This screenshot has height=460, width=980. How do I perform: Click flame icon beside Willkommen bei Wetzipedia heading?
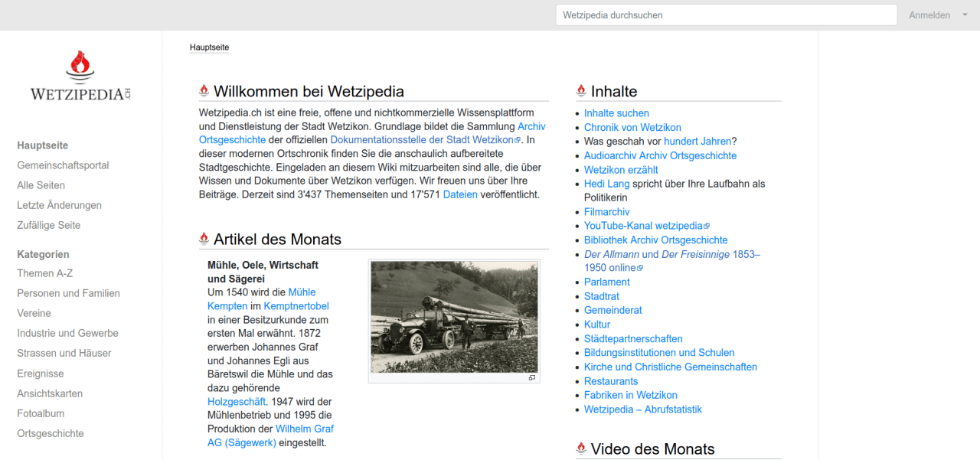point(204,91)
